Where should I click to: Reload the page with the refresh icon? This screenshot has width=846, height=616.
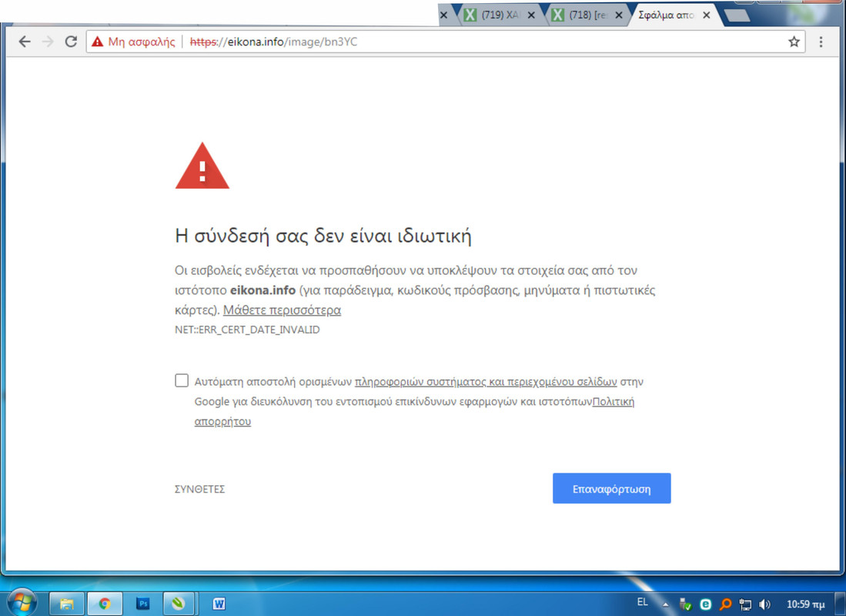(x=71, y=42)
